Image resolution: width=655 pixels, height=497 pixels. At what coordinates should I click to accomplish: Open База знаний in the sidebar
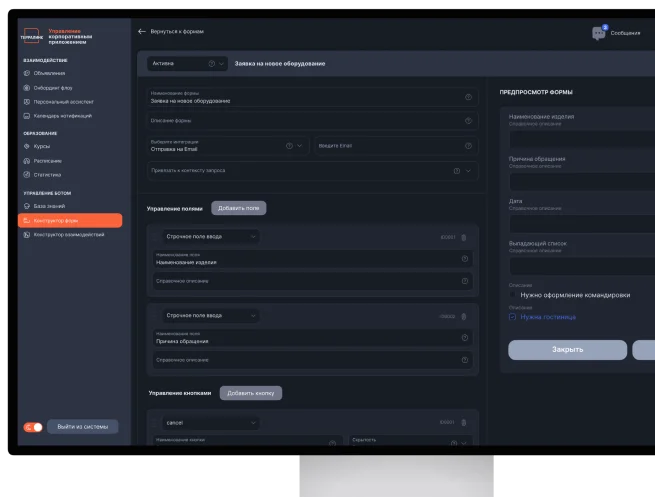coord(48,206)
